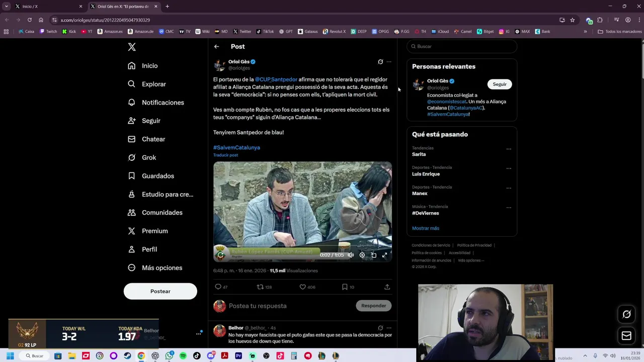
Task: Open the #DeViernes trend options menu
Action: pos(509,207)
